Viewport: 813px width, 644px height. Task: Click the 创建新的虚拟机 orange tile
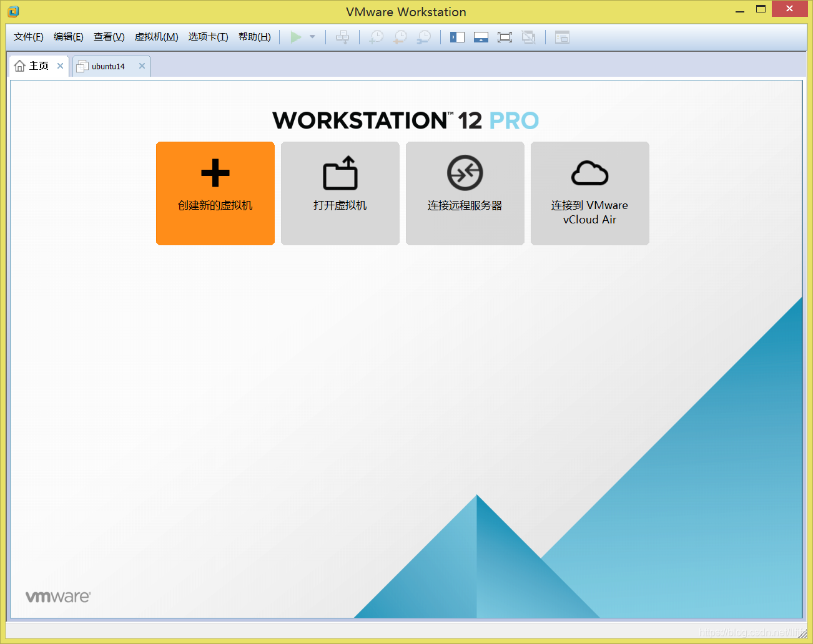(215, 193)
